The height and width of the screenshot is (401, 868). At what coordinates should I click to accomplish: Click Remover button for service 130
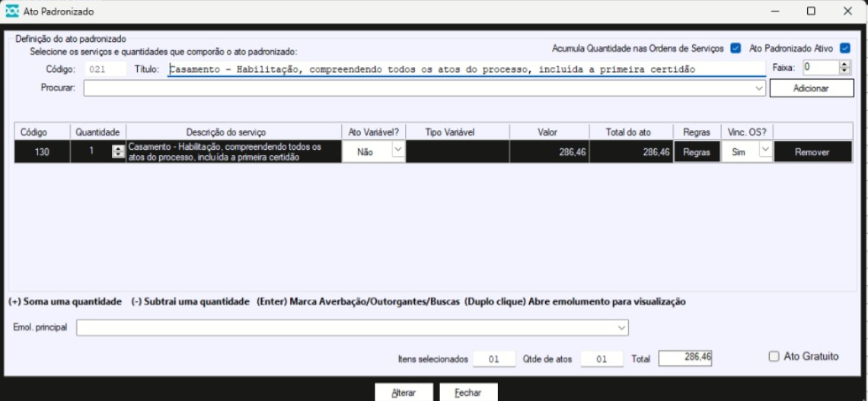pyautogui.click(x=812, y=152)
